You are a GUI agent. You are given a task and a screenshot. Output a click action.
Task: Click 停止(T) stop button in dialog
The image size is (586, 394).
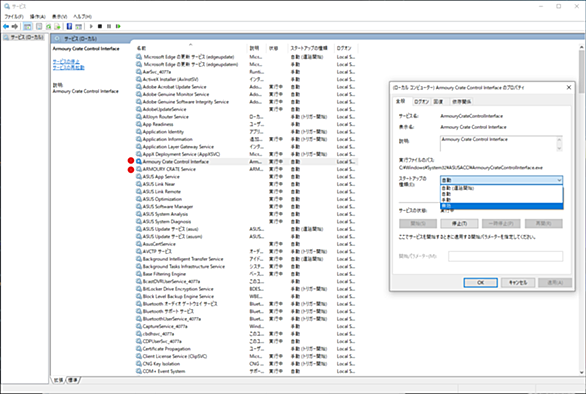(x=459, y=224)
